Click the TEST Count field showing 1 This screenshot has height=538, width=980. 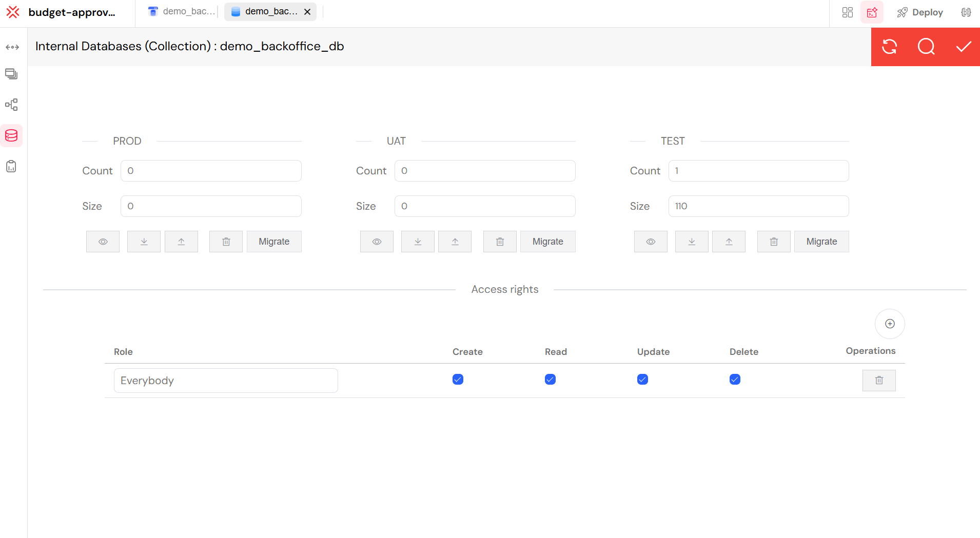pyautogui.click(x=759, y=171)
